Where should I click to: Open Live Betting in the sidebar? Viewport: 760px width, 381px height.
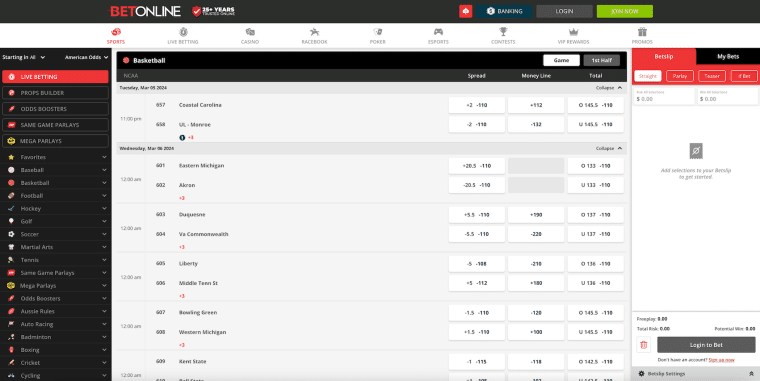(55, 77)
